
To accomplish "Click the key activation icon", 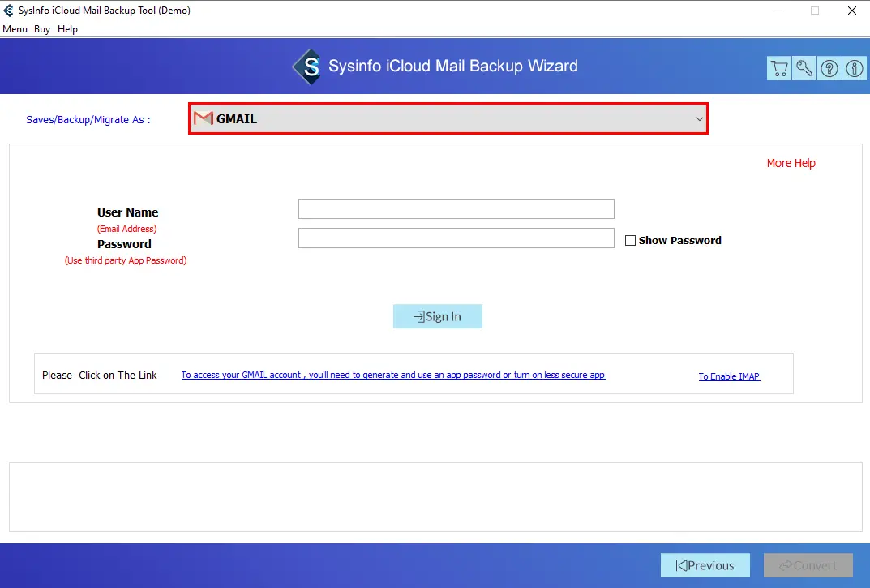I will [804, 68].
